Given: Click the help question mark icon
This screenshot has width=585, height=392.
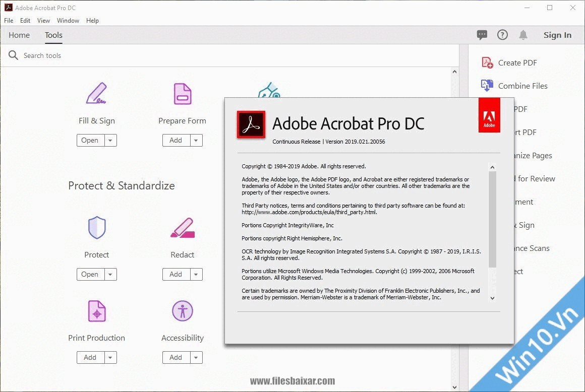Looking at the screenshot, I should pyautogui.click(x=503, y=35).
